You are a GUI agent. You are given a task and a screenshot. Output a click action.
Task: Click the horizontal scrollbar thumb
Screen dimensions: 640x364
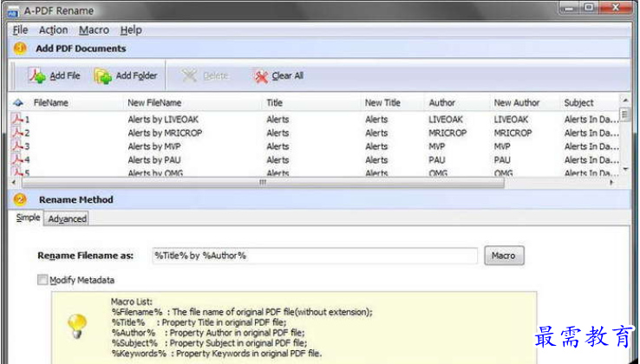263,182
